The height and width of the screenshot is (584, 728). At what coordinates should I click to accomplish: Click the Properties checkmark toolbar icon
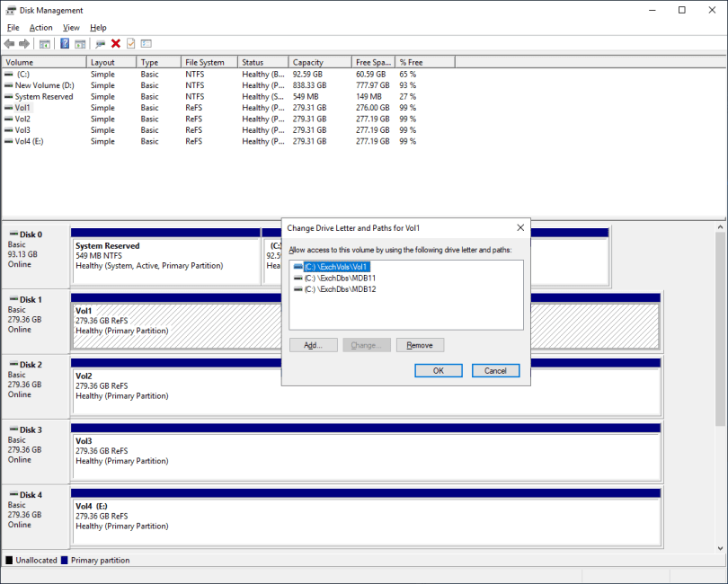(130, 43)
